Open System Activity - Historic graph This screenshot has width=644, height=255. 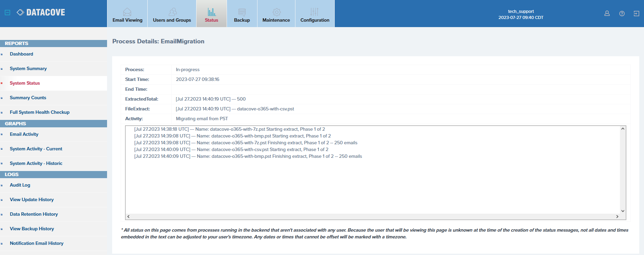pyautogui.click(x=36, y=164)
